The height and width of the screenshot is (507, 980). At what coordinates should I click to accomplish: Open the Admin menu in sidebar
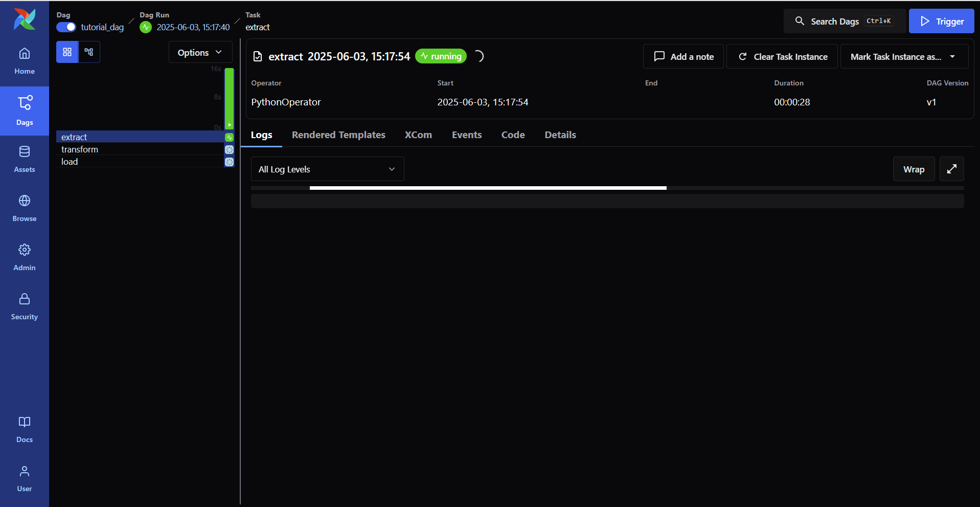(x=25, y=258)
